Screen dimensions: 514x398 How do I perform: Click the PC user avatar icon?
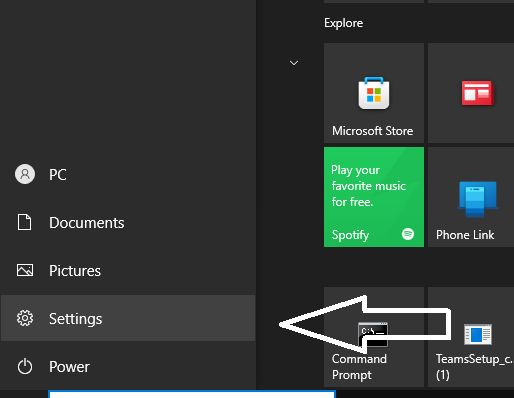[x=25, y=174]
